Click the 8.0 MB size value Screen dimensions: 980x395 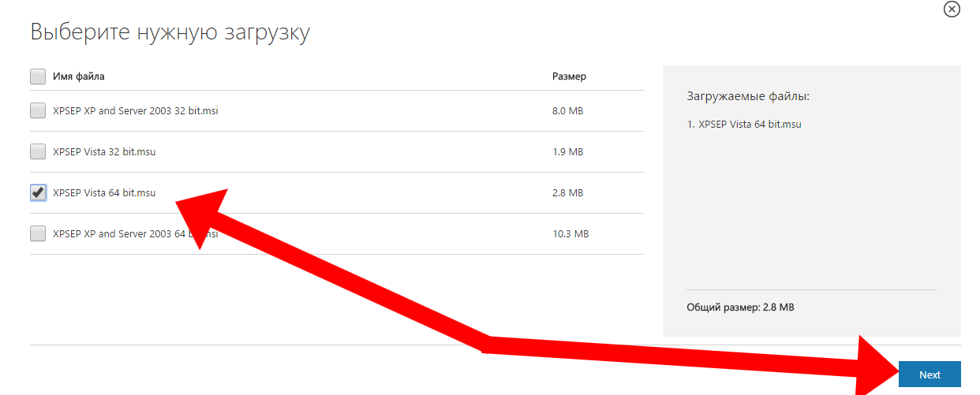567,111
